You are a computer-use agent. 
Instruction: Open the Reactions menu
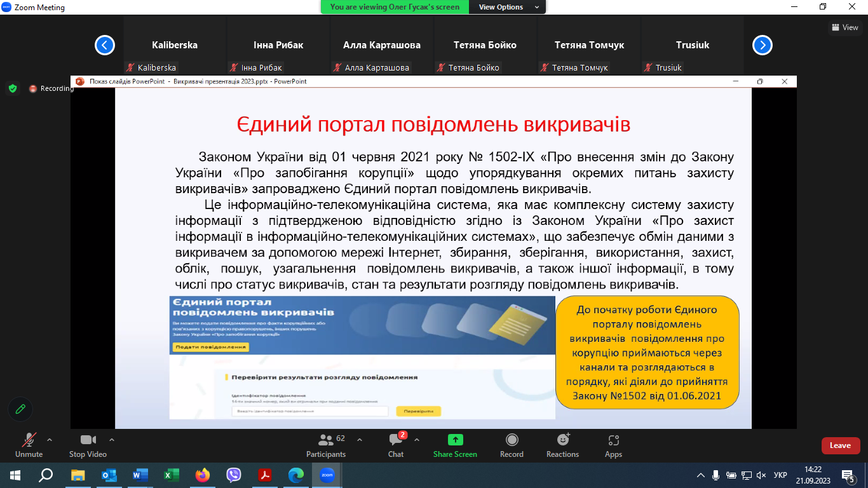click(562, 445)
